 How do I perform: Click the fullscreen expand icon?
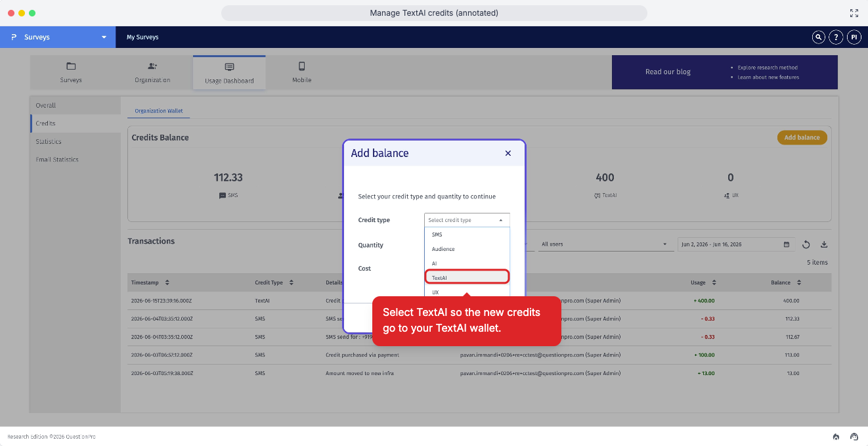click(854, 13)
